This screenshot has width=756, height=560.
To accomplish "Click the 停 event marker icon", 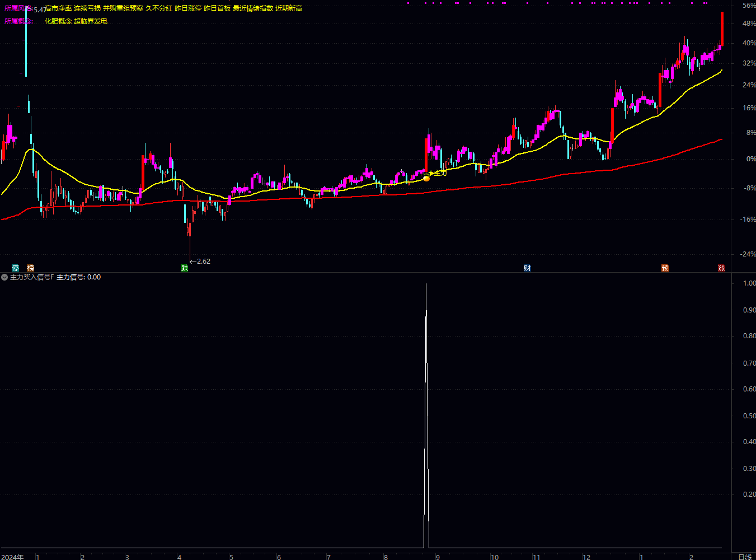I will [x=16, y=268].
